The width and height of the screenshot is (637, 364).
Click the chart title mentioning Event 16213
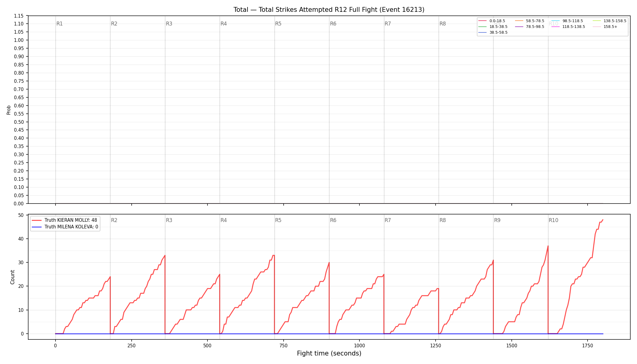[329, 10]
